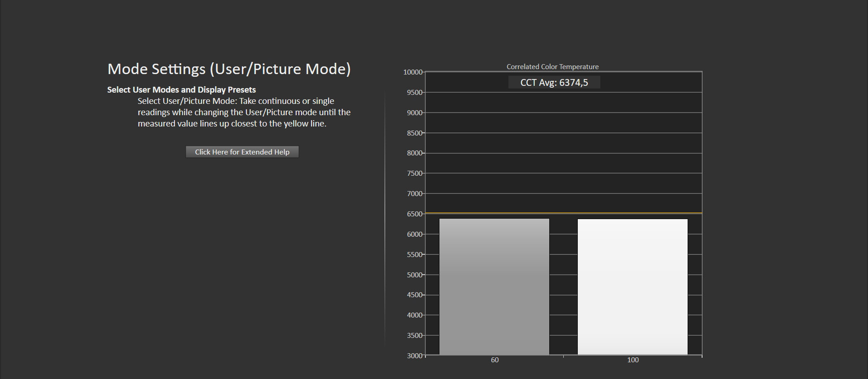Click the 3000 label on vertical axis

(415, 356)
